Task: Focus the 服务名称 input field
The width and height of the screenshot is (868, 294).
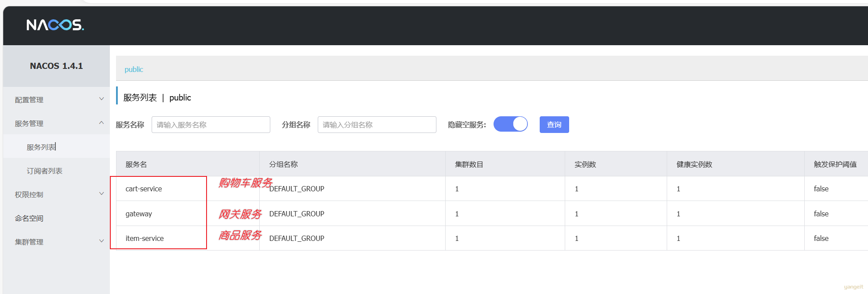Action: (x=211, y=125)
